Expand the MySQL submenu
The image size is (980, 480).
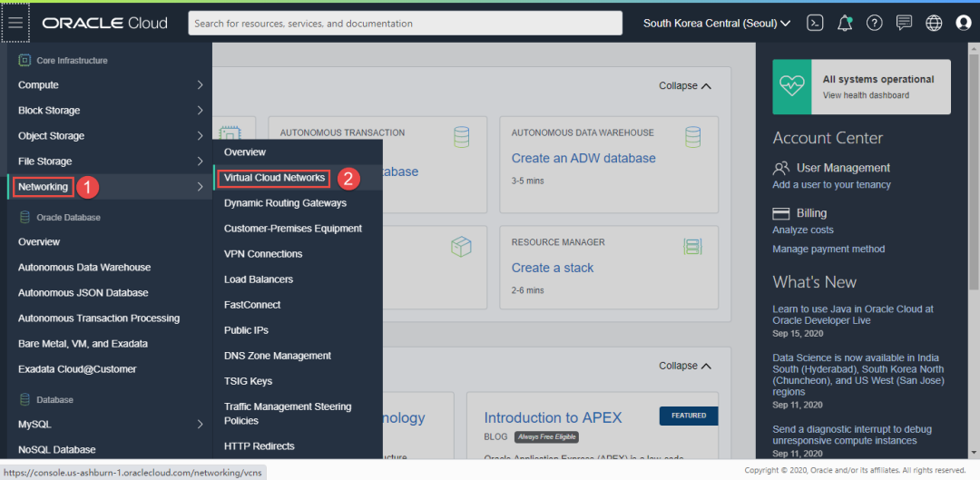click(109, 424)
